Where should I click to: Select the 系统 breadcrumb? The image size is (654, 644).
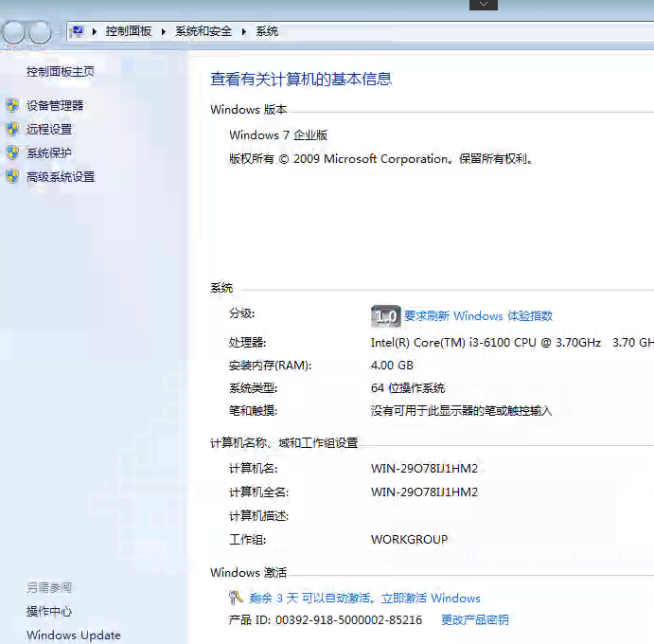267,31
